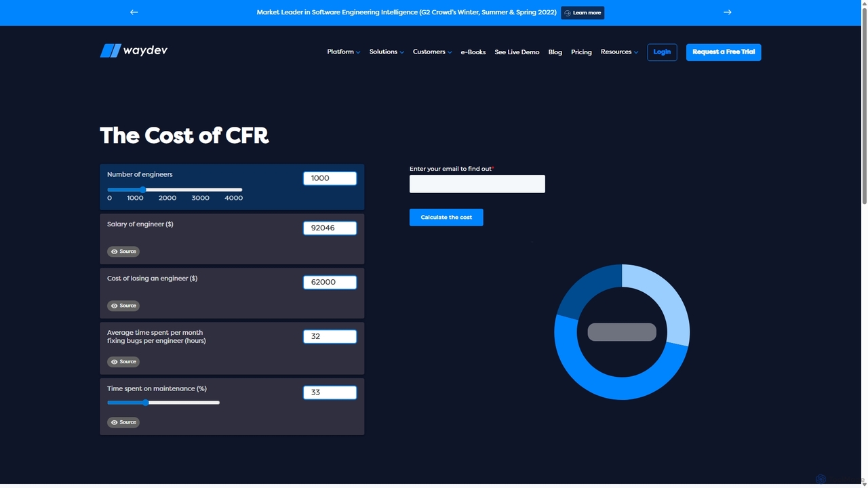Expand the Platform menu
Screen dimensions: 868x488
[343, 52]
